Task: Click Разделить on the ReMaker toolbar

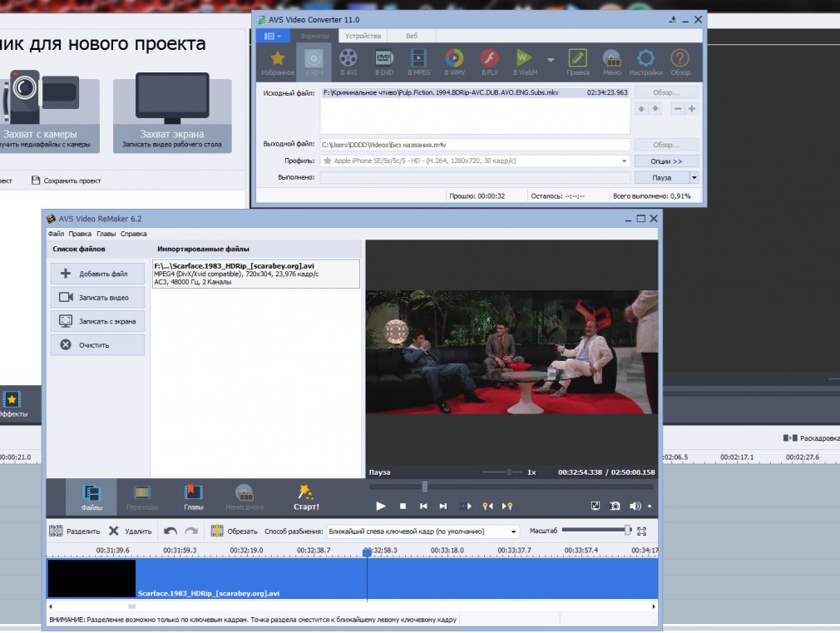Action: [75, 532]
